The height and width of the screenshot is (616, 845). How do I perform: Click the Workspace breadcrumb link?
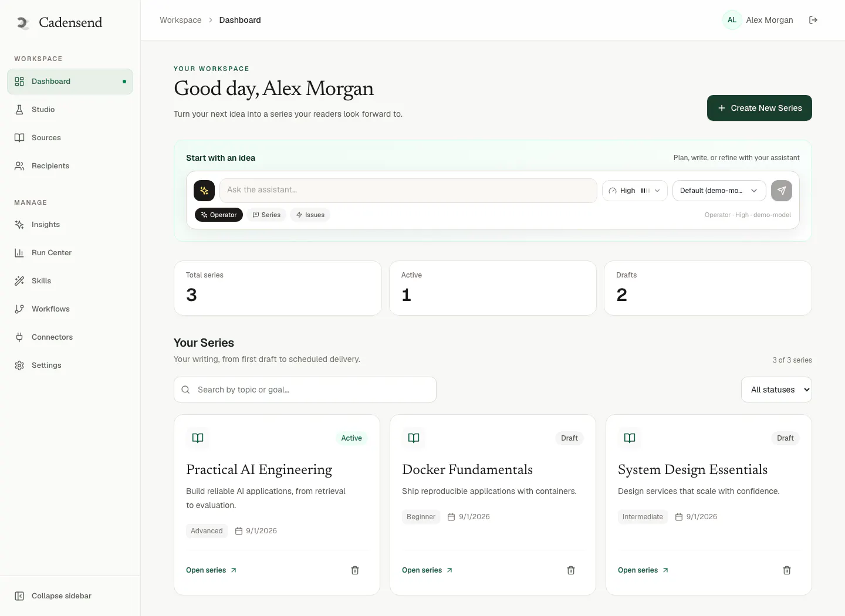click(x=180, y=20)
